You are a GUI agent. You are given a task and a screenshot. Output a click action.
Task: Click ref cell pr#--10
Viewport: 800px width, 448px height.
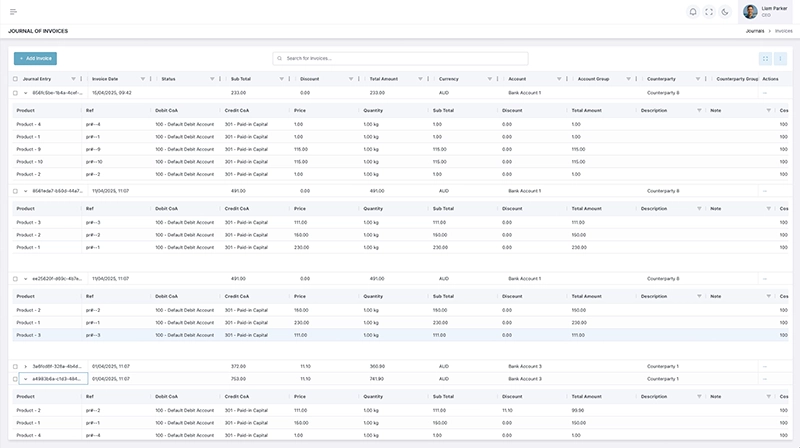point(94,162)
